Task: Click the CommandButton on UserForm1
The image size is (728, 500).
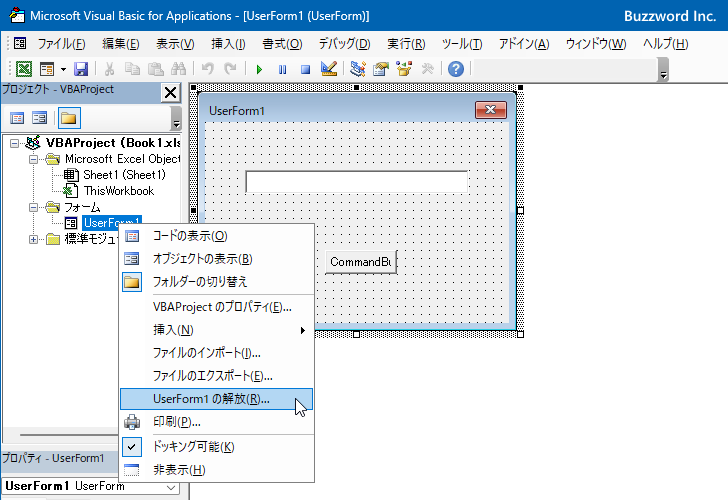Action: (361, 262)
